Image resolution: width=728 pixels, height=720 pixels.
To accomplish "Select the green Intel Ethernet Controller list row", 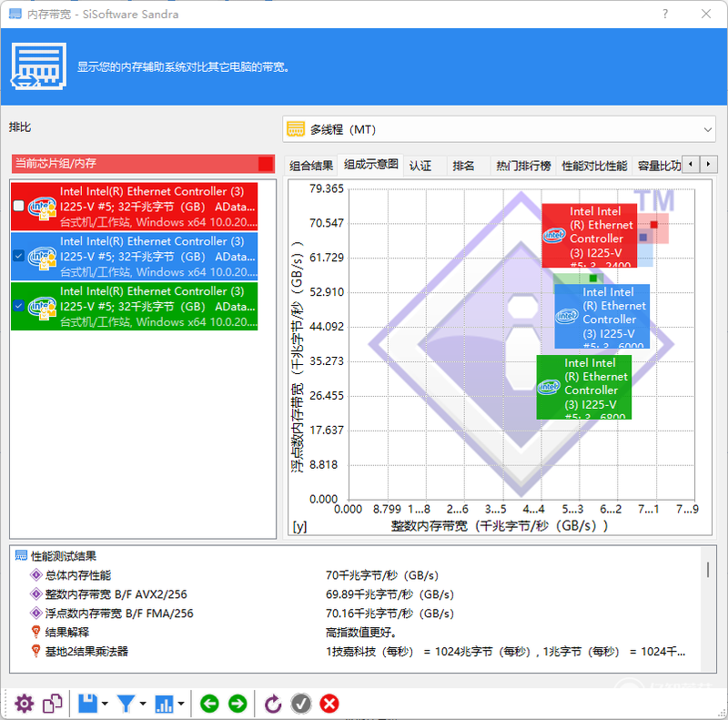I will (x=134, y=306).
